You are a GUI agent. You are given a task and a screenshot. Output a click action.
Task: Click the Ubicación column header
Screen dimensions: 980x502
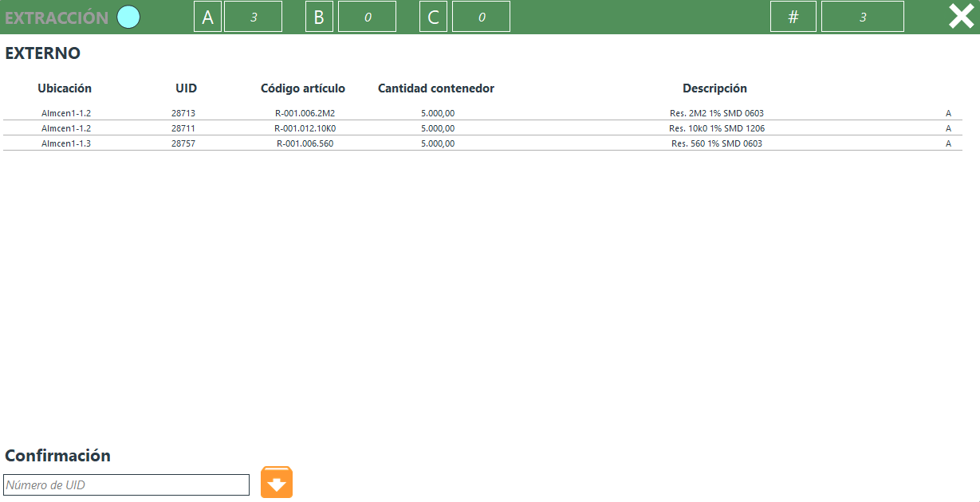click(65, 88)
